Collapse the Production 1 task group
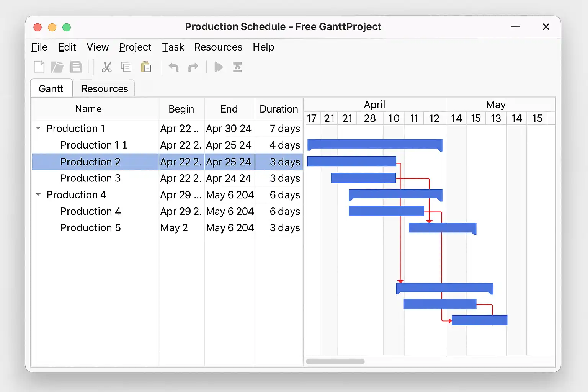Screen dimensions: 588x392 pos(38,129)
